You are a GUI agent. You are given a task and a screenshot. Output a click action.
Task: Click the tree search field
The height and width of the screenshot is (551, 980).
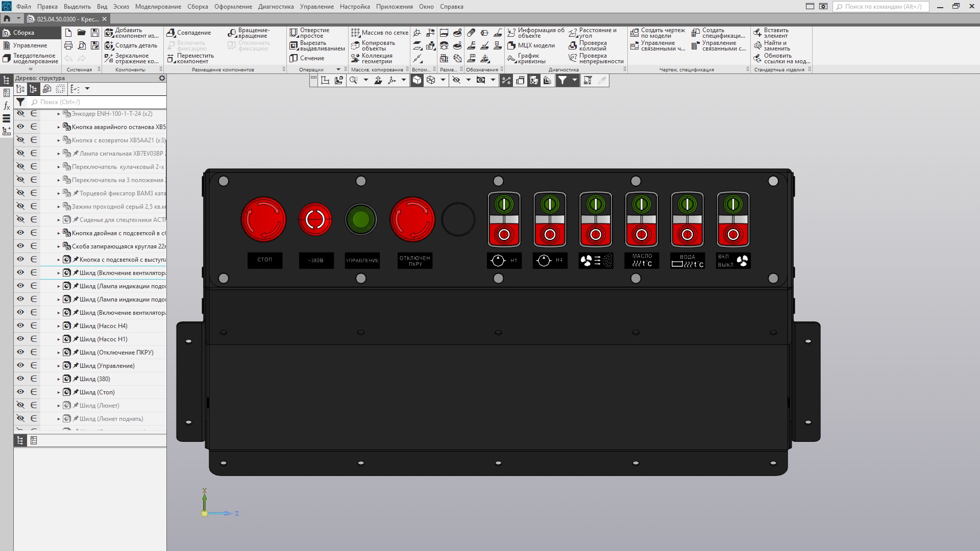pos(97,102)
